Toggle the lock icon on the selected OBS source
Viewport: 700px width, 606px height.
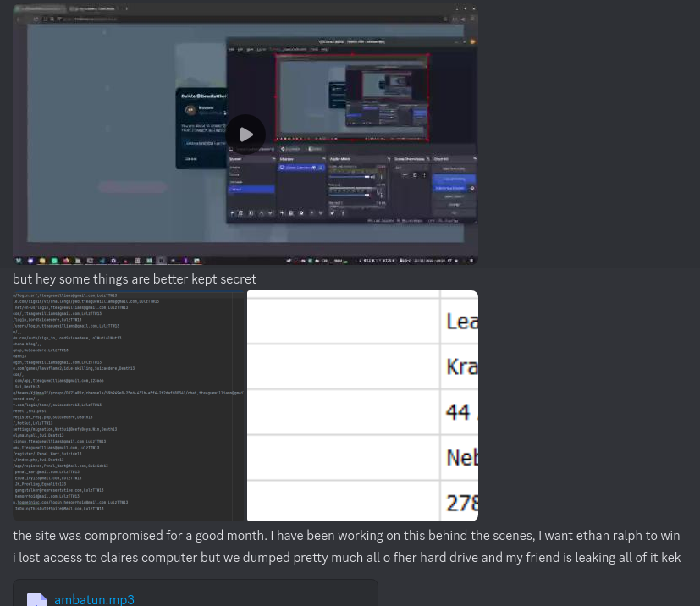click(322, 168)
